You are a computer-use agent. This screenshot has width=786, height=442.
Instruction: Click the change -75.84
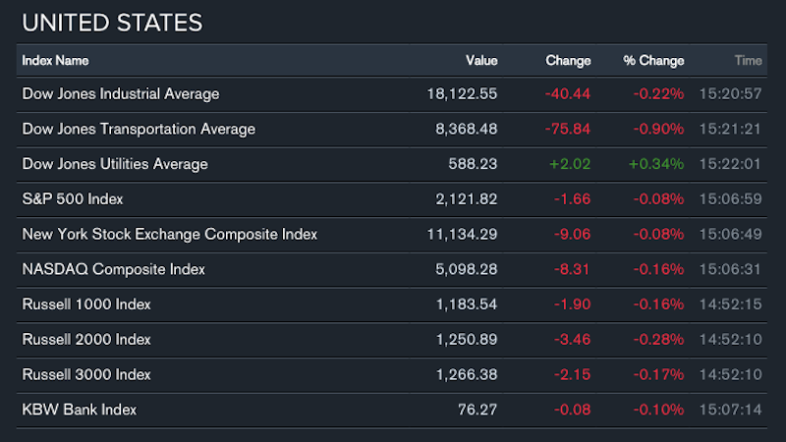[568, 129]
